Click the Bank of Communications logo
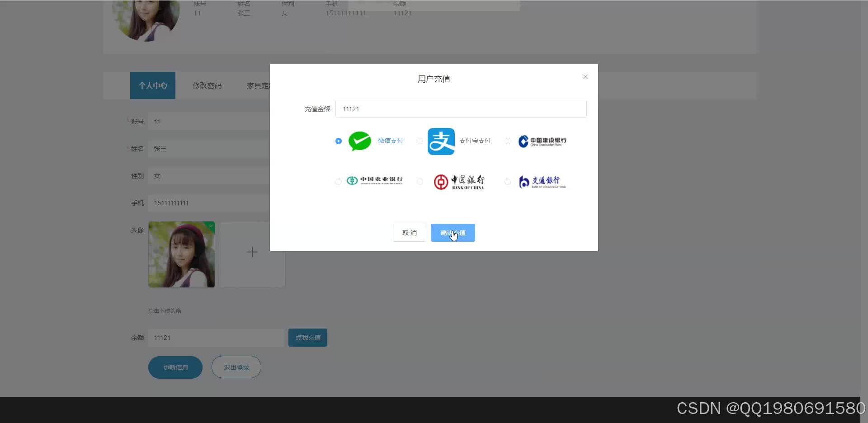868x423 pixels. coord(541,182)
